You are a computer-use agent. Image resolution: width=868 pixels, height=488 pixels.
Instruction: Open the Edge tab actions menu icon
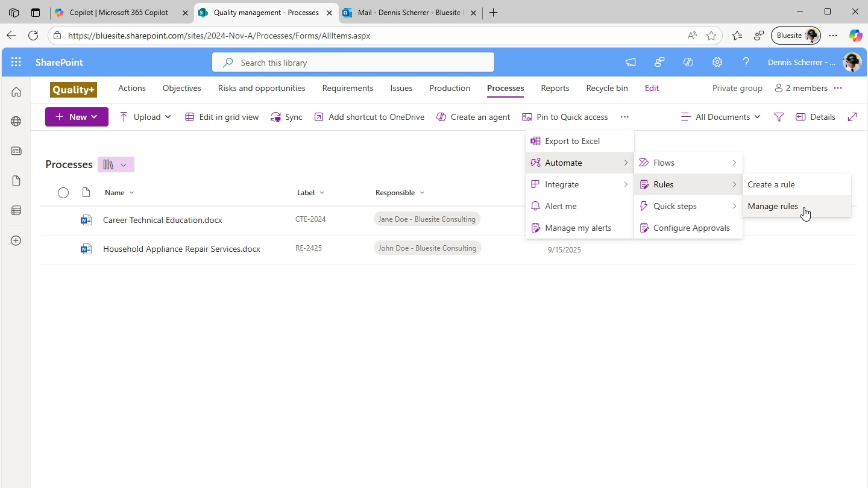tap(36, 13)
